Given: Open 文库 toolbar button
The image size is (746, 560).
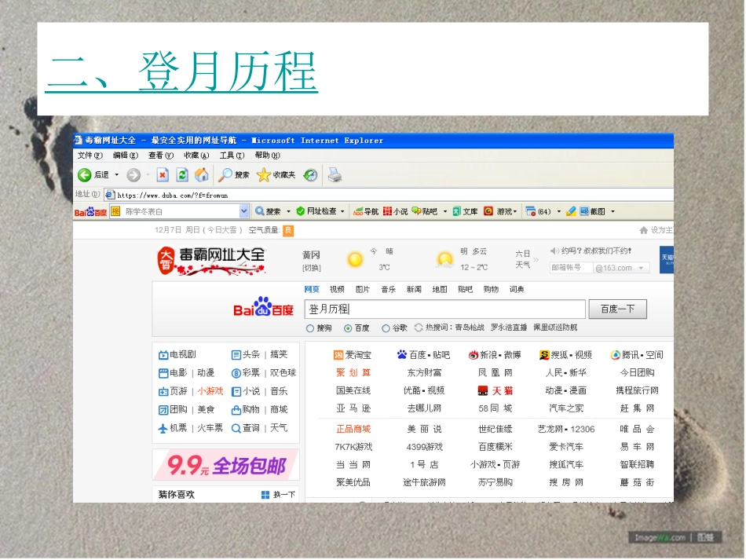Looking at the screenshot, I should [465, 211].
